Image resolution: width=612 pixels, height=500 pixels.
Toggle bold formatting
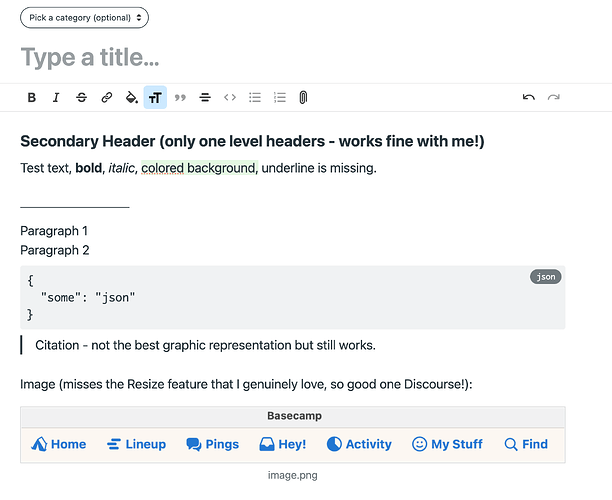click(32, 97)
